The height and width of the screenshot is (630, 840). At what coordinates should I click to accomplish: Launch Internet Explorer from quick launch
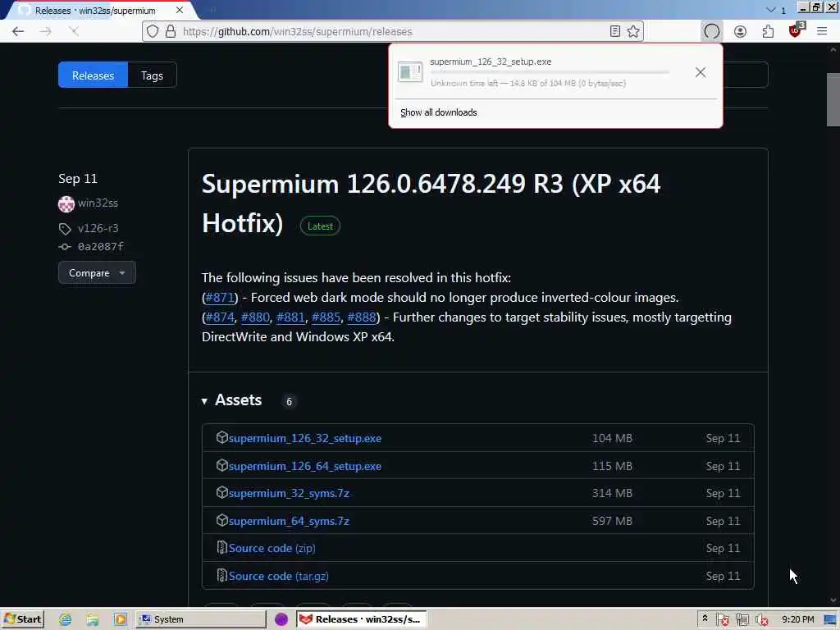66,619
